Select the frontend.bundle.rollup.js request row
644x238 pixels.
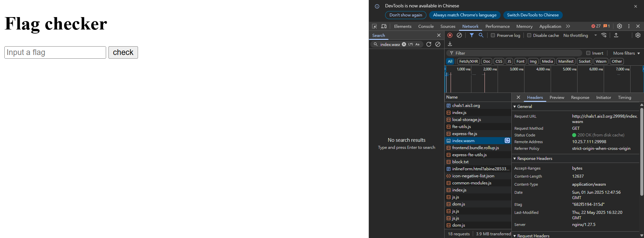click(x=478, y=148)
